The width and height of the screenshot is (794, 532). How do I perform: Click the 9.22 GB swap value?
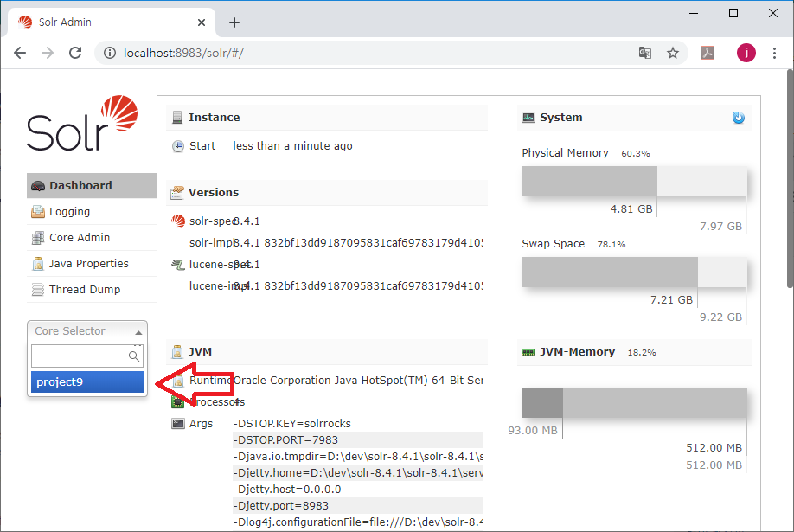click(720, 317)
